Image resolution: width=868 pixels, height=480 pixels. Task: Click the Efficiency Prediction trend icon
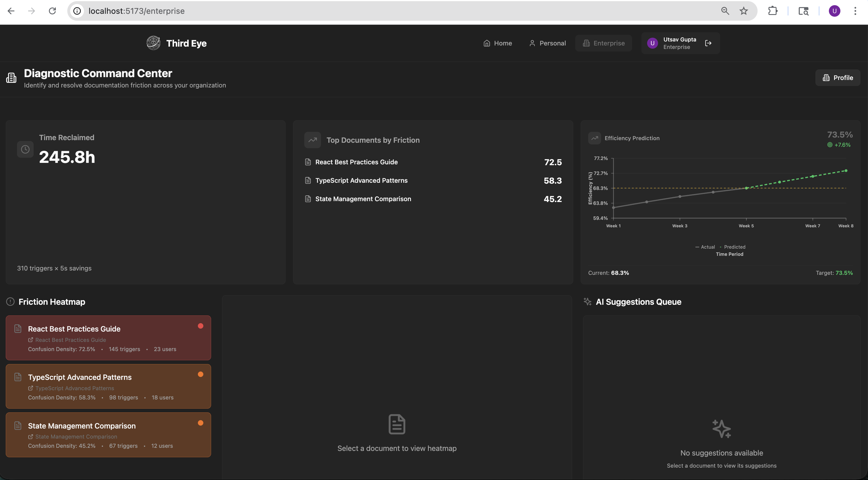coord(594,138)
